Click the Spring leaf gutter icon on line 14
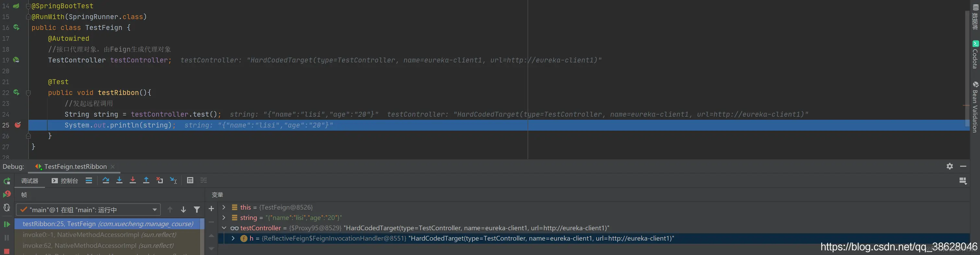Screen dimensions: 980x255 [16, 6]
